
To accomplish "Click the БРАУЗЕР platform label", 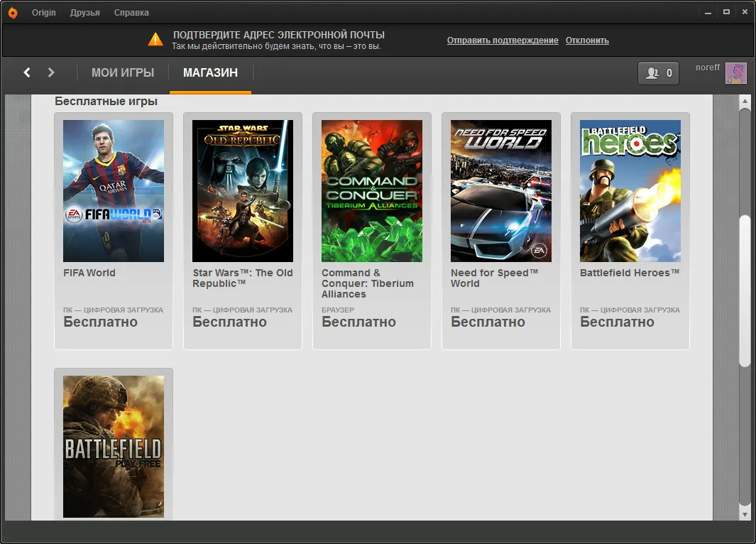I will click(337, 310).
